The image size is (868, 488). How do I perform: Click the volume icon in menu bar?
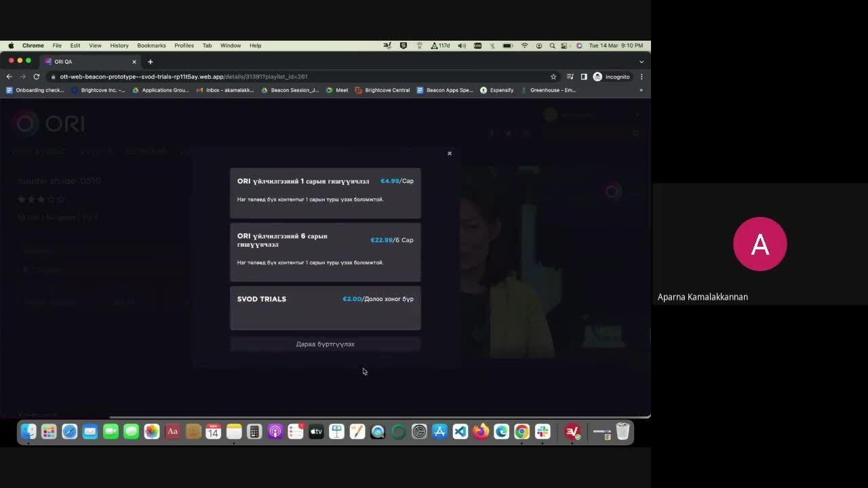click(462, 45)
